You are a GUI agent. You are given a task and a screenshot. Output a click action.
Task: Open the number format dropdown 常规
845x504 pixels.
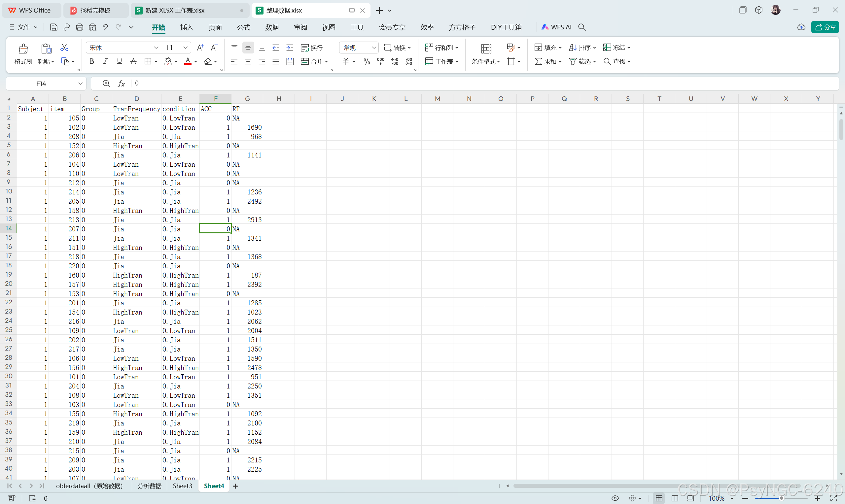pyautogui.click(x=374, y=48)
